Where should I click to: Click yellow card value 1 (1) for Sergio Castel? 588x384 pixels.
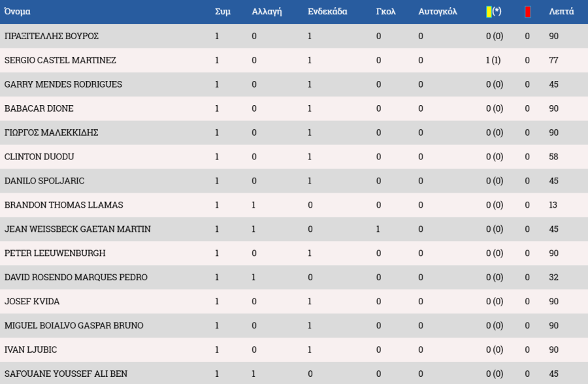pos(493,60)
